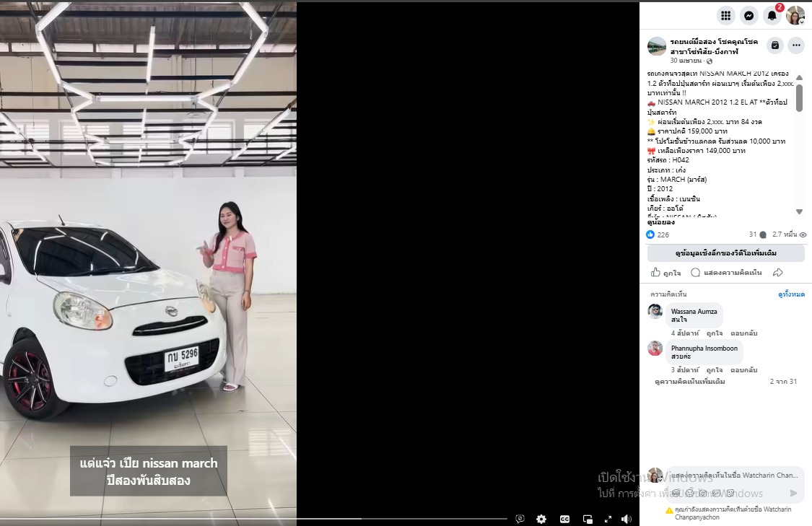Viewport: 812px width, 526px height.
Task: Mute the video with the speaker icon
Action: (627, 519)
